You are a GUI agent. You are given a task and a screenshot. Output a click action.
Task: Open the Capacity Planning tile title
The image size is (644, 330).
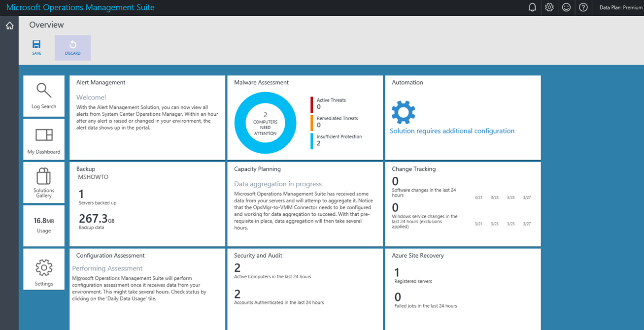coord(257,169)
